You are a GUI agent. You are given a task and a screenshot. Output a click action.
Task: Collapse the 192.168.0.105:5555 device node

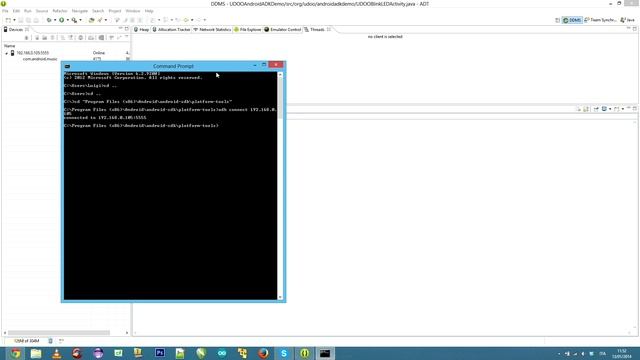tap(6, 53)
